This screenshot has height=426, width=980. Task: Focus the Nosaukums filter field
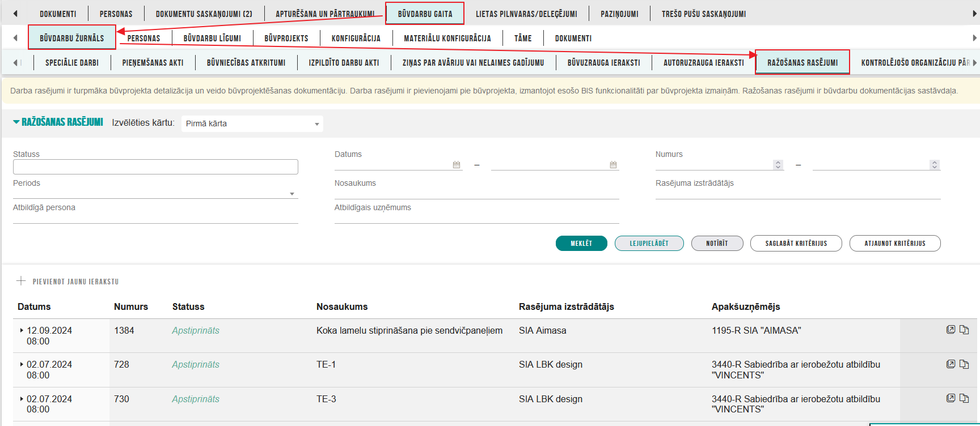476,193
